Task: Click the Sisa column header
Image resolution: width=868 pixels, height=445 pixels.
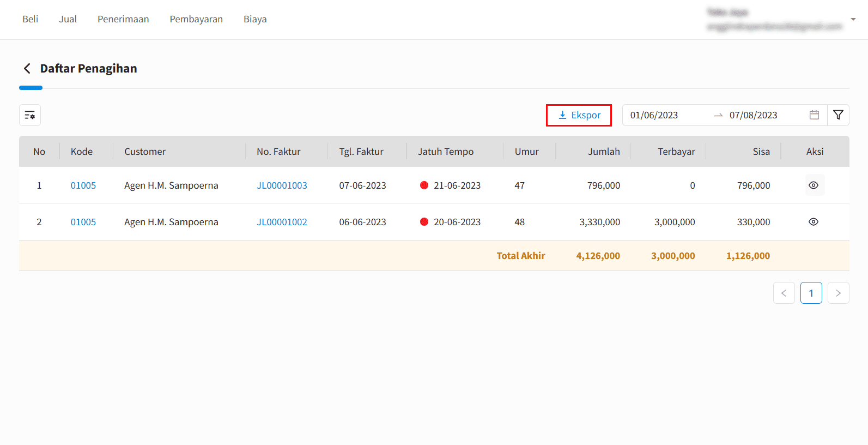Action: [761, 152]
